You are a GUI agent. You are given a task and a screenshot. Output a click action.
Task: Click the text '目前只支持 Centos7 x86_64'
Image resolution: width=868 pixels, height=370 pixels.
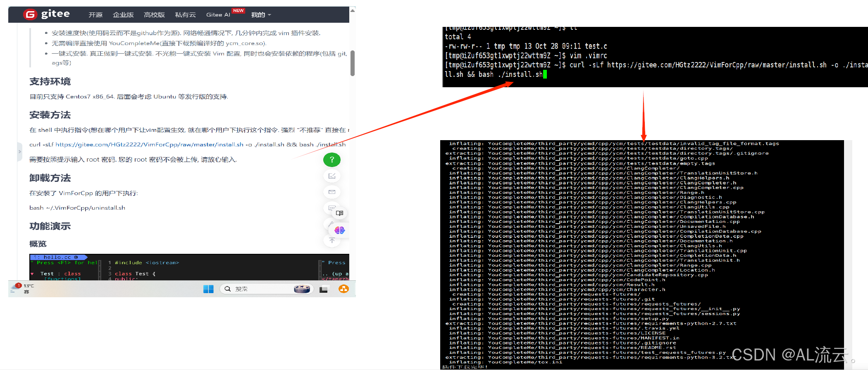click(72, 96)
